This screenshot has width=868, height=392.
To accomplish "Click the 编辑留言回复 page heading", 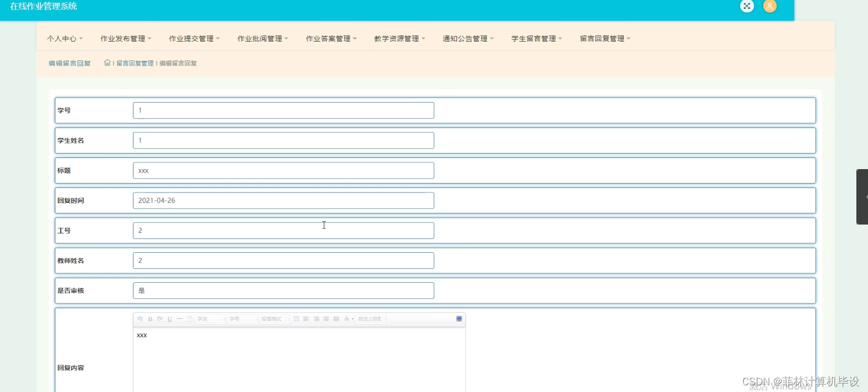I will (x=70, y=63).
